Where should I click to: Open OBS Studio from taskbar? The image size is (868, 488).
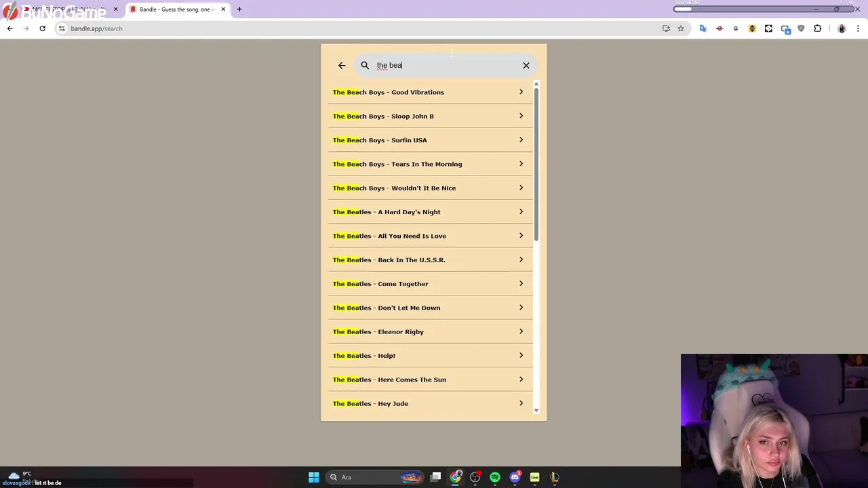click(475, 477)
